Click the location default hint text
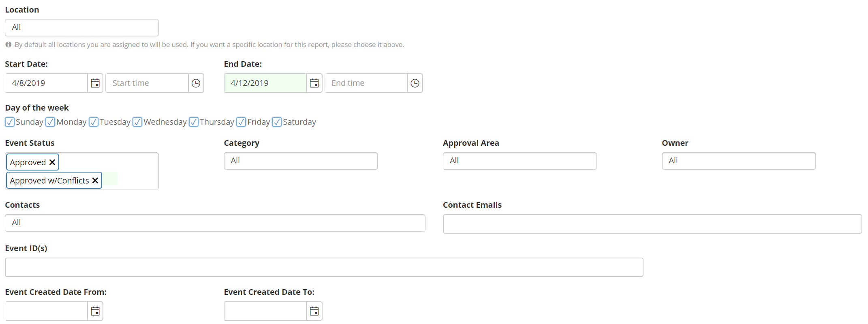 pos(210,45)
